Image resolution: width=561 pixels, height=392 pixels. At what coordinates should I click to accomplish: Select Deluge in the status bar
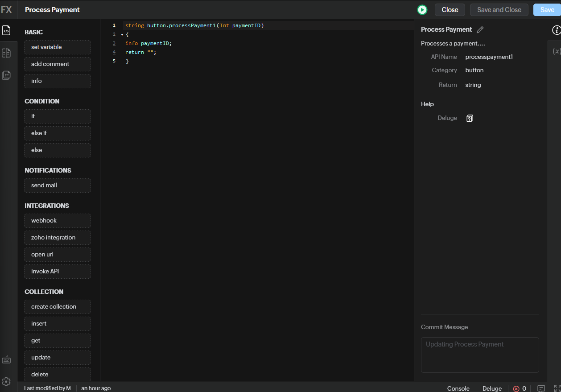[492, 388]
